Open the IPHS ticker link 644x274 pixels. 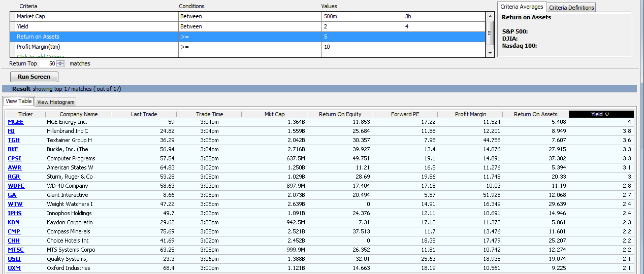[x=15, y=213]
